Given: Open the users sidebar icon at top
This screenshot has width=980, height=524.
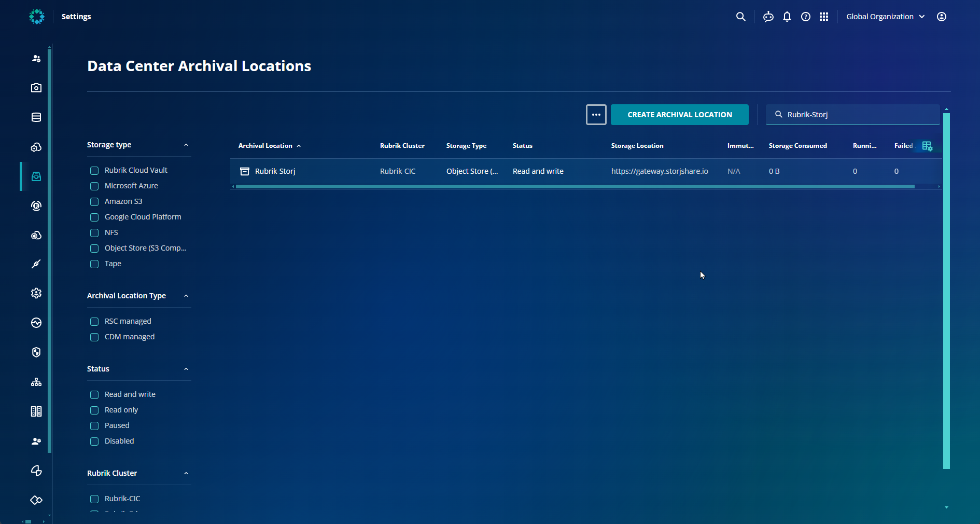Looking at the screenshot, I should (36, 59).
